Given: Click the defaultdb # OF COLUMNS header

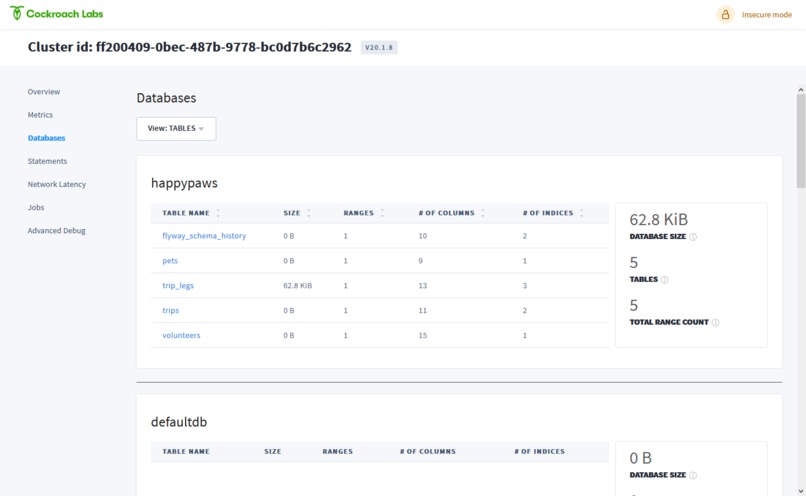Looking at the screenshot, I should coord(428,451).
